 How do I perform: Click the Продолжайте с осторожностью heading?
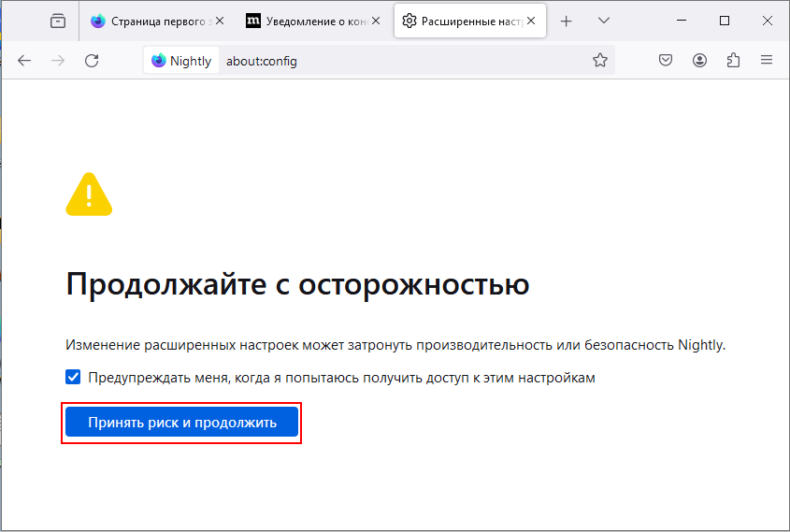[297, 284]
